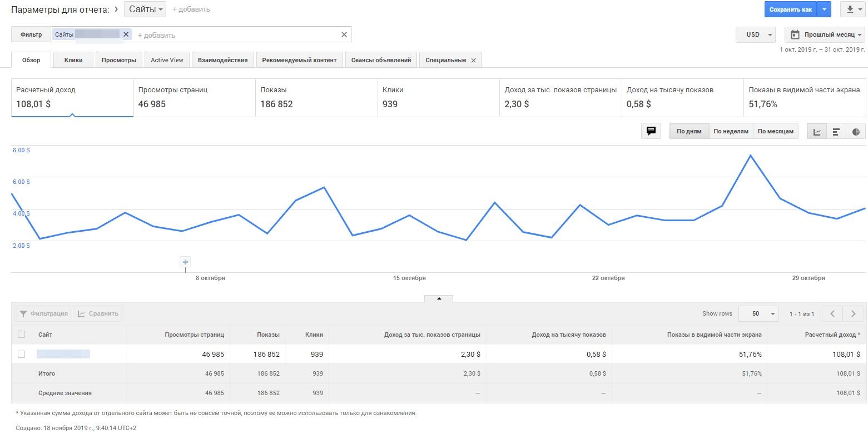Go to next table page arrow
The width and height of the screenshot is (868, 434).
pyautogui.click(x=853, y=314)
